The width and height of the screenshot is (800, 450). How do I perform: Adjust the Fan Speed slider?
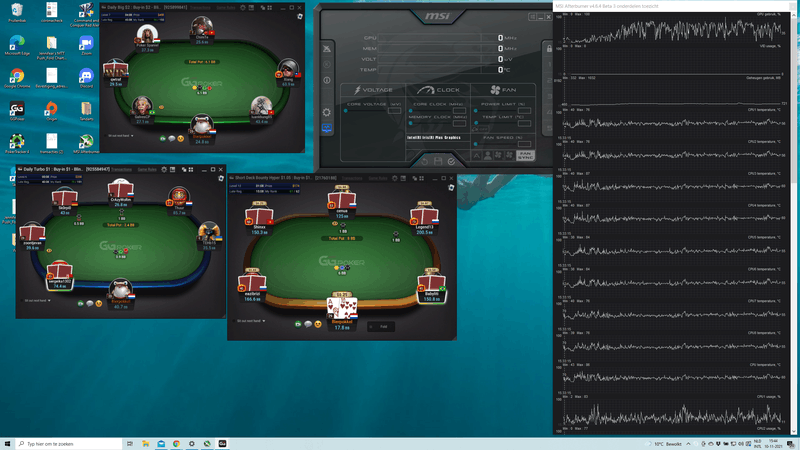point(495,144)
